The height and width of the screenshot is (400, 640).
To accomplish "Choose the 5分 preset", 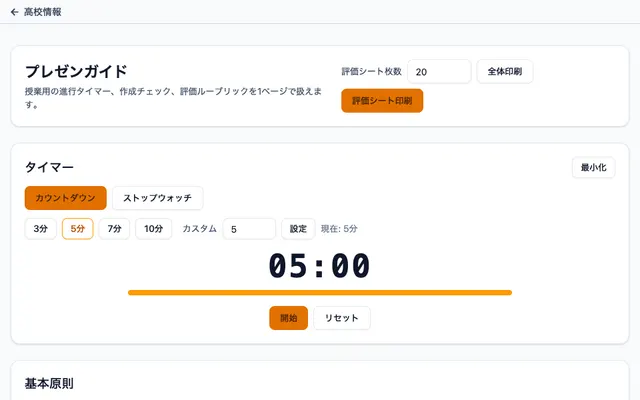I will click(78, 229).
